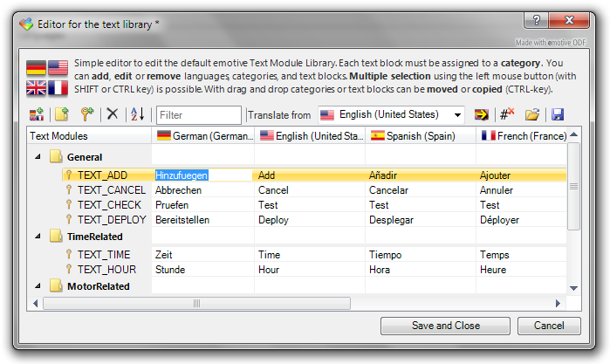The height and width of the screenshot is (364, 610).
Task: Click the add text block key icon
Action: click(86, 114)
